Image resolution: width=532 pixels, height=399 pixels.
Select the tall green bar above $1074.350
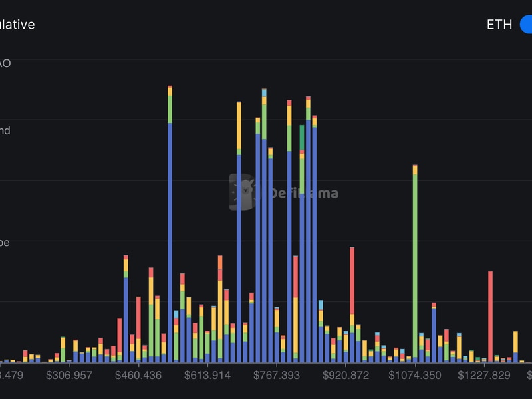[x=415, y=266]
